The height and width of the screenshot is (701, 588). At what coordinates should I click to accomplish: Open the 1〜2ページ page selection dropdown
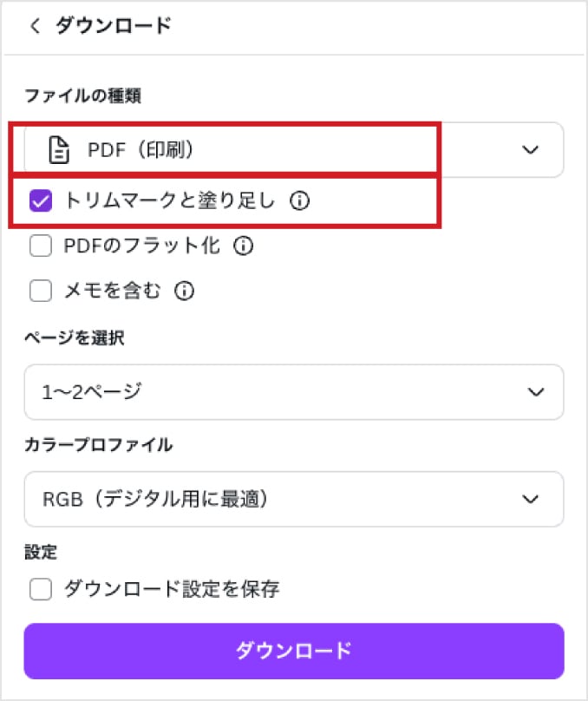pos(293,392)
